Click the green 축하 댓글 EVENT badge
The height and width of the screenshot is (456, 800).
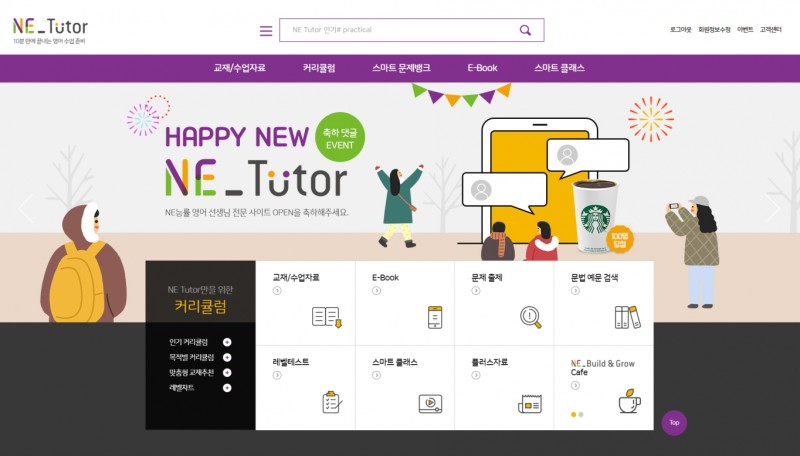click(340, 137)
